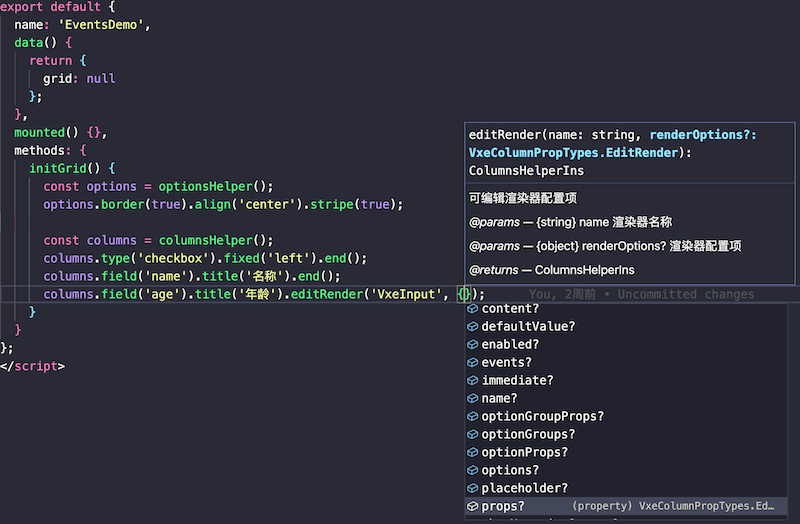Image resolution: width=800 pixels, height=524 pixels.
Task: Insert placeholder? completion
Action: point(626,488)
